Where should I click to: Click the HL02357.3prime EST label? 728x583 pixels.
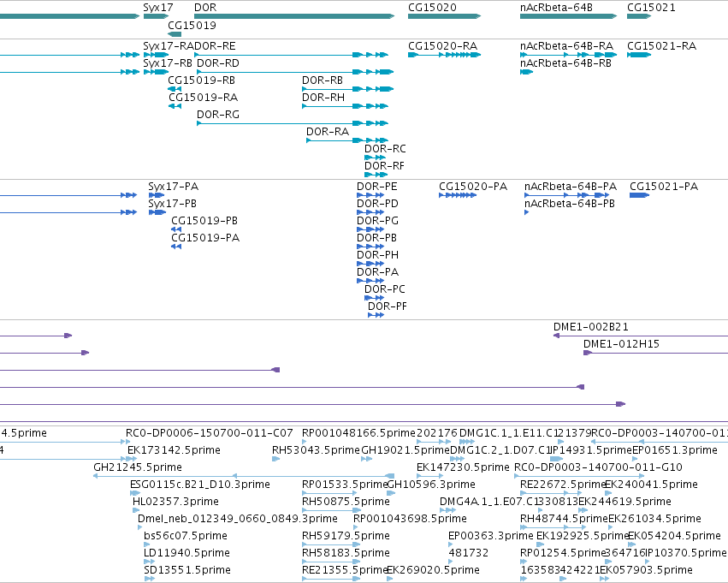tap(175, 503)
